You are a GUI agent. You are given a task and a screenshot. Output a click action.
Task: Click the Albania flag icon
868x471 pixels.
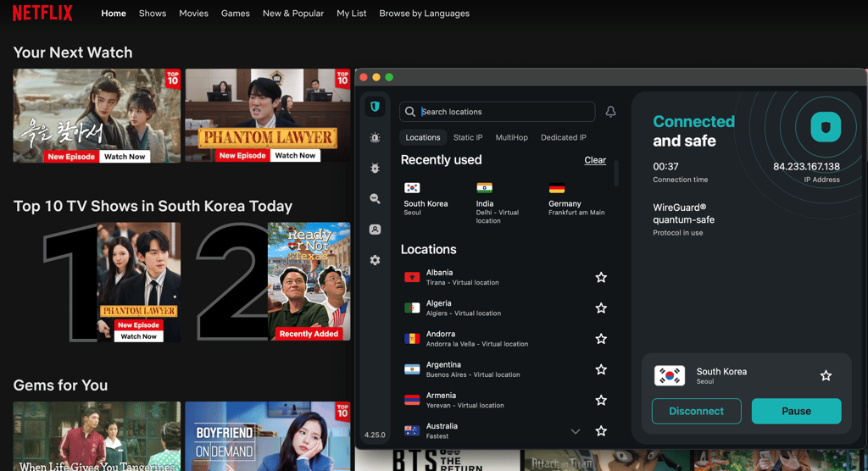tap(412, 277)
